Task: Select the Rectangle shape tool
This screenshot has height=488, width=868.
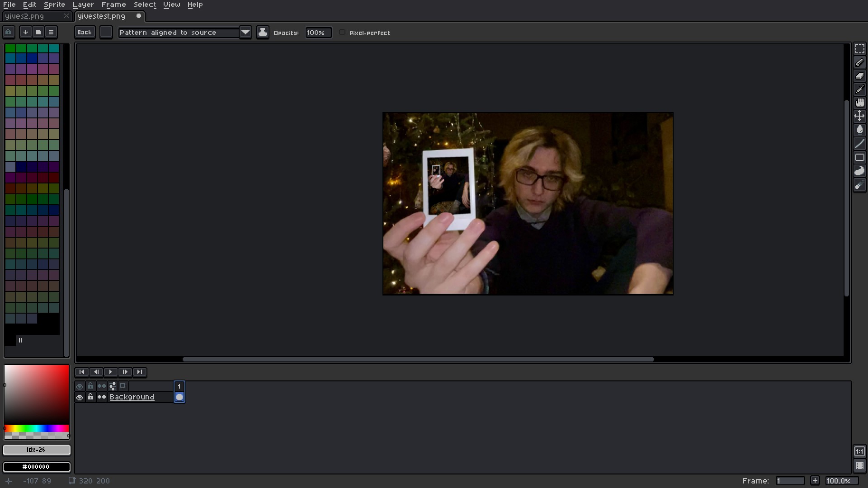Action: point(859,158)
